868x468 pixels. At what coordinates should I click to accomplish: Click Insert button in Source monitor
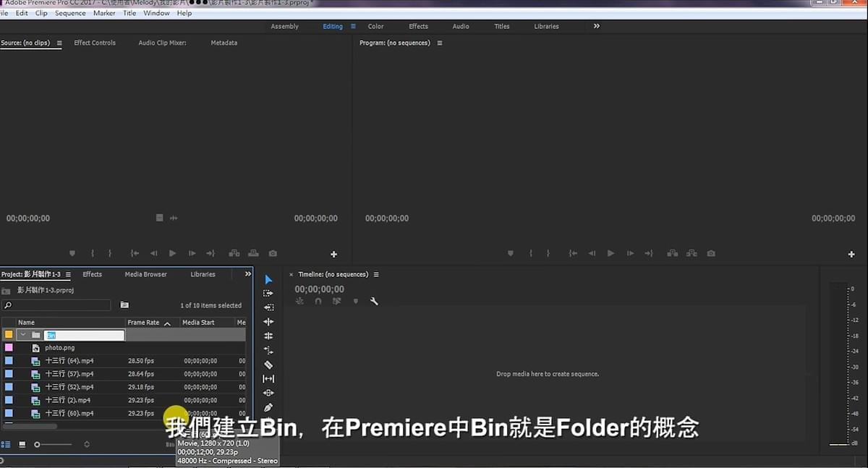coord(234,253)
